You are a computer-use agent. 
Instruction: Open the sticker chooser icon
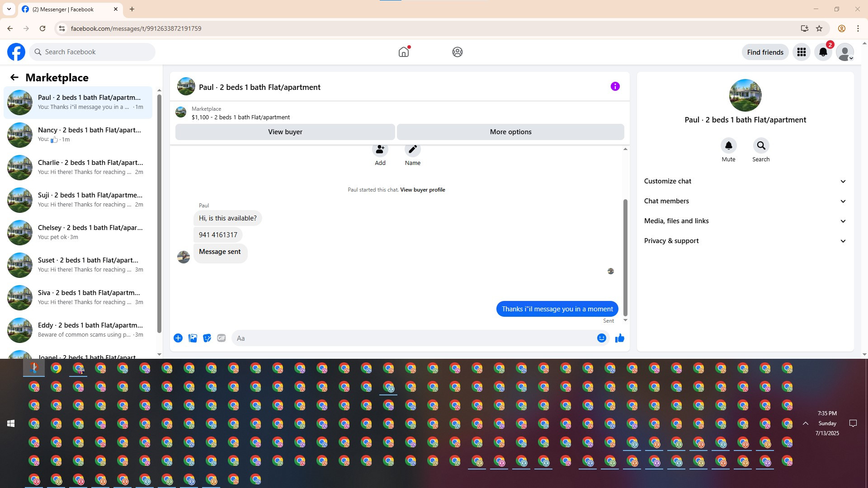click(x=207, y=338)
